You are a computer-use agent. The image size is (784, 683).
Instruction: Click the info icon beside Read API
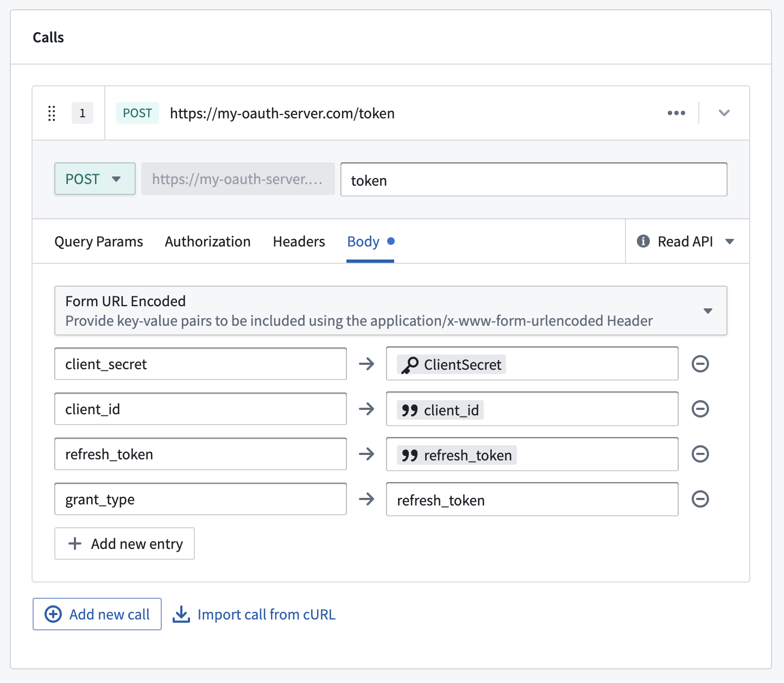(643, 241)
